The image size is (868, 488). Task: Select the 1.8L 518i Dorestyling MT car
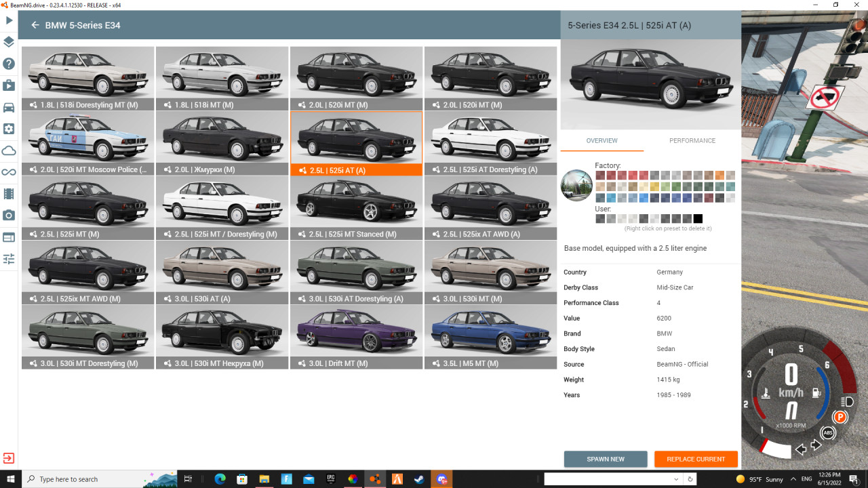88,78
